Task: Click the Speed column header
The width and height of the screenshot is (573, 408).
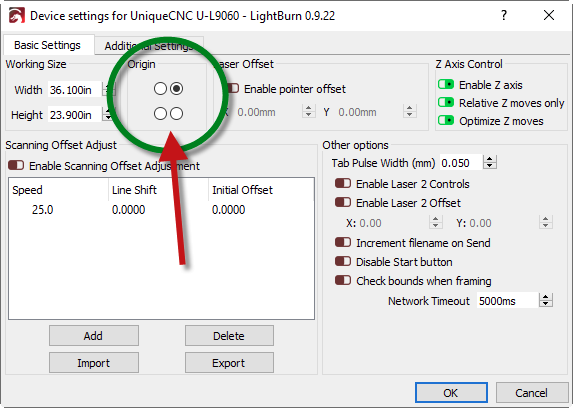Action: pyautogui.click(x=58, y=190)
